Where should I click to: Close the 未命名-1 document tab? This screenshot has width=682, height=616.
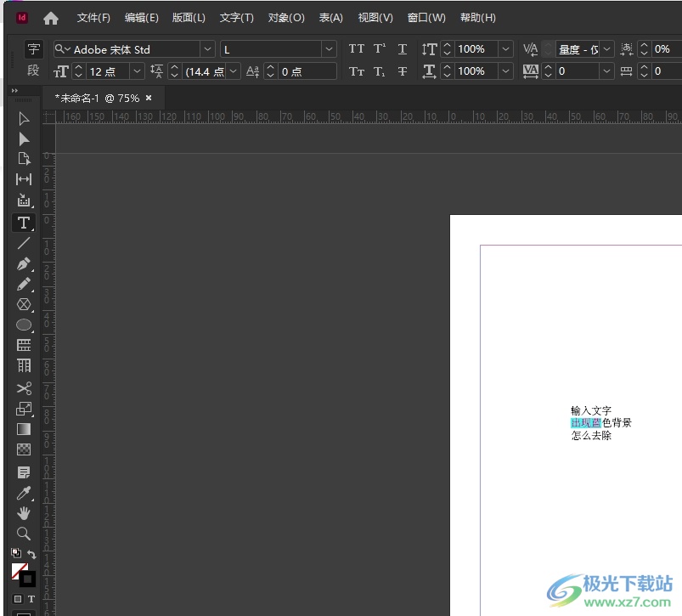tap(149, 98)
